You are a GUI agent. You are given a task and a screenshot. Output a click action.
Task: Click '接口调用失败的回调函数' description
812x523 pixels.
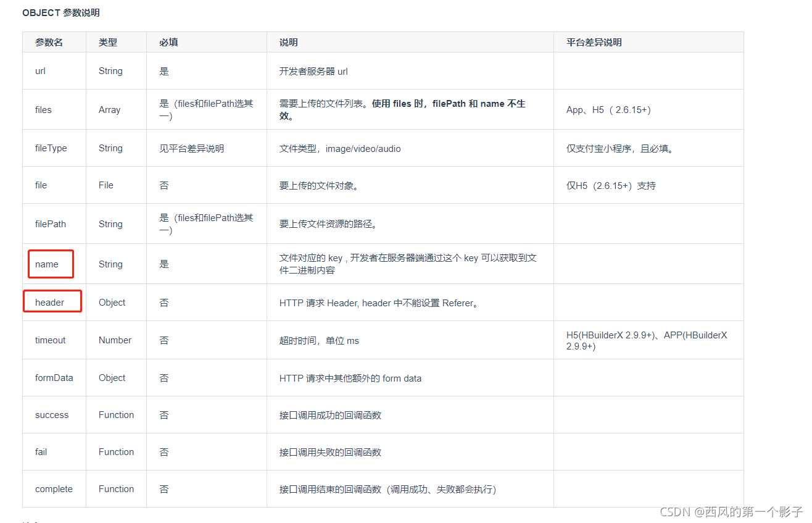click(330, 453)
